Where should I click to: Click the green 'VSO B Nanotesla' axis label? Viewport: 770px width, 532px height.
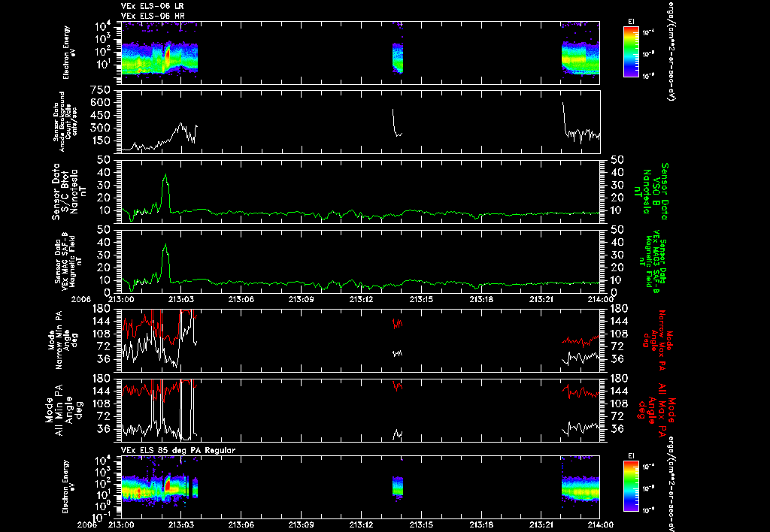coord(652,192)
